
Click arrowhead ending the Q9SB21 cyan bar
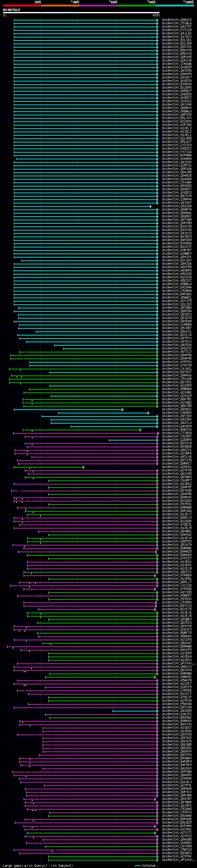(x=123, y=410)
